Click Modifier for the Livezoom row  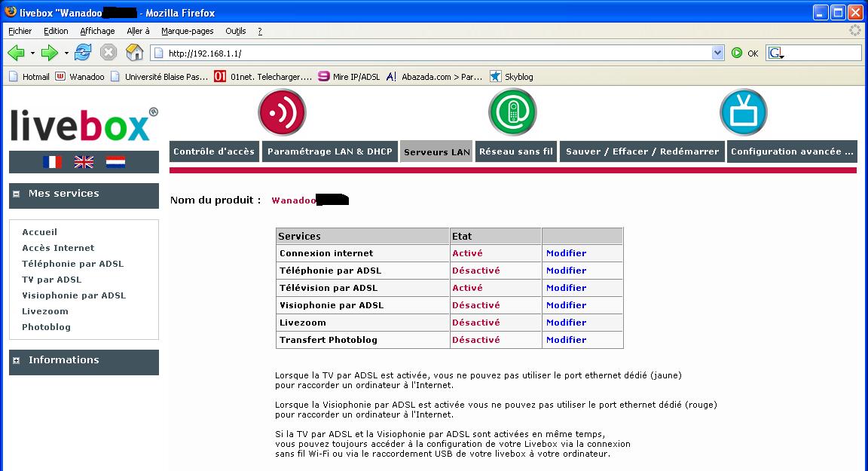tap(567, 323)
